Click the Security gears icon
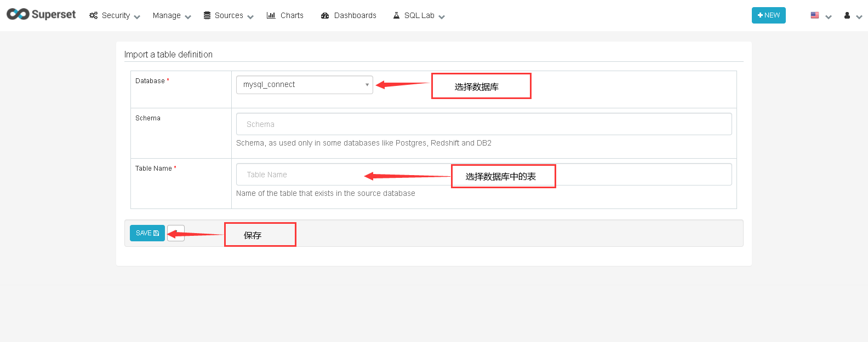 tap(94, 15)
